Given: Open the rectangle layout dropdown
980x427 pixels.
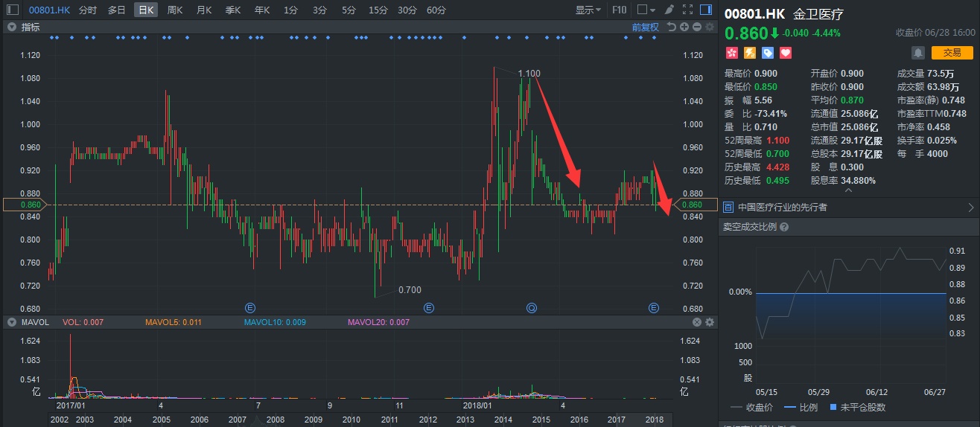Looking at the screenshot, I should (x=645, y=10).
